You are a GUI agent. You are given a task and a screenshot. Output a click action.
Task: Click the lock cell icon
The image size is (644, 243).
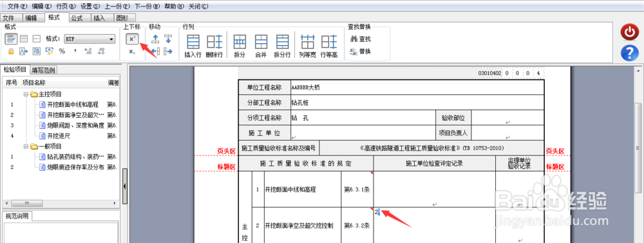(x=12, y=51)
